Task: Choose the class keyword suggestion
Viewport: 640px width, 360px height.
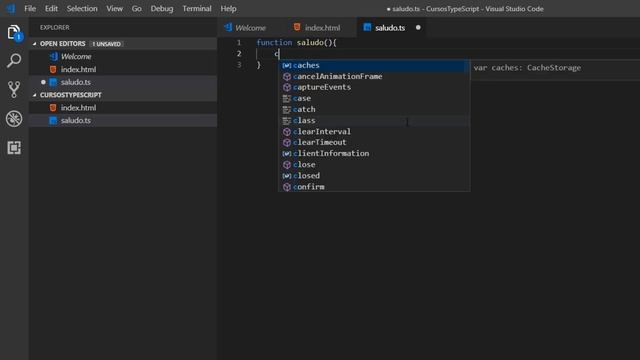Action: point(374,120)
